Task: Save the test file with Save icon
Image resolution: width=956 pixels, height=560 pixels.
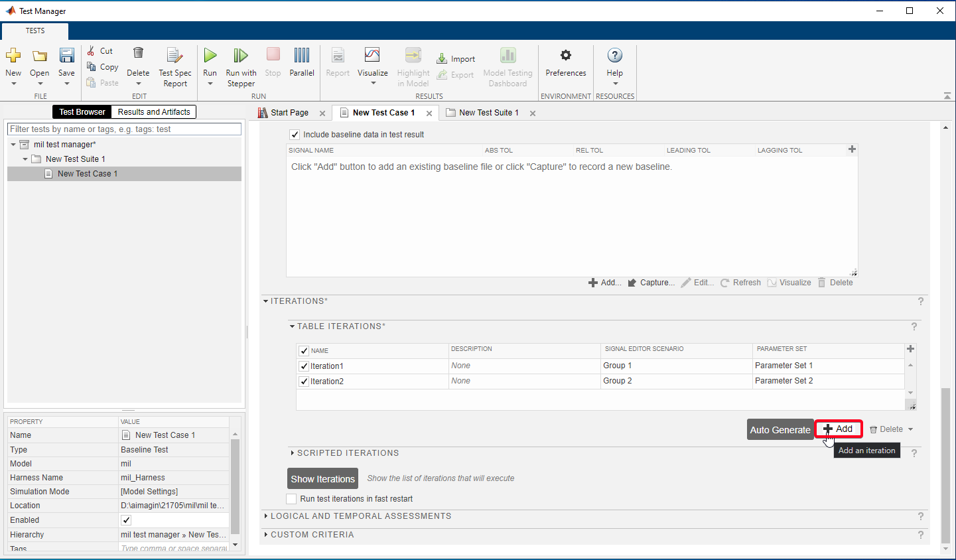Action: click(66, 56)
